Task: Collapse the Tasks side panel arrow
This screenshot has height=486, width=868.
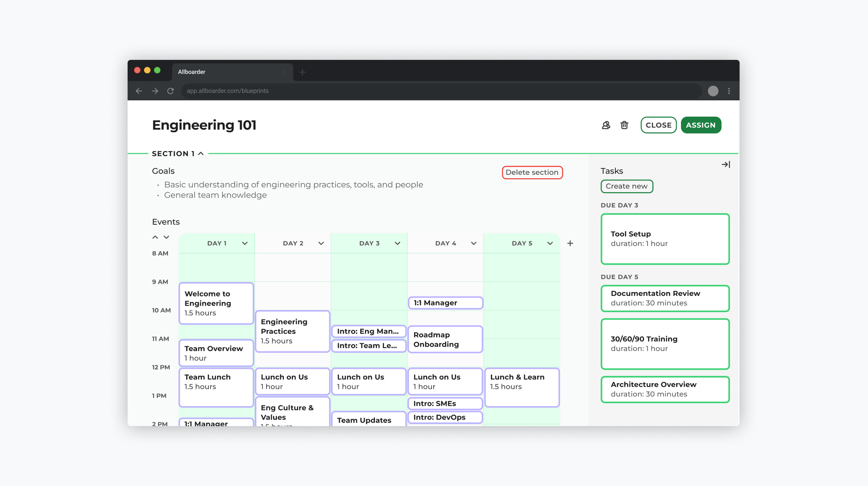Action: coord(726,164)
